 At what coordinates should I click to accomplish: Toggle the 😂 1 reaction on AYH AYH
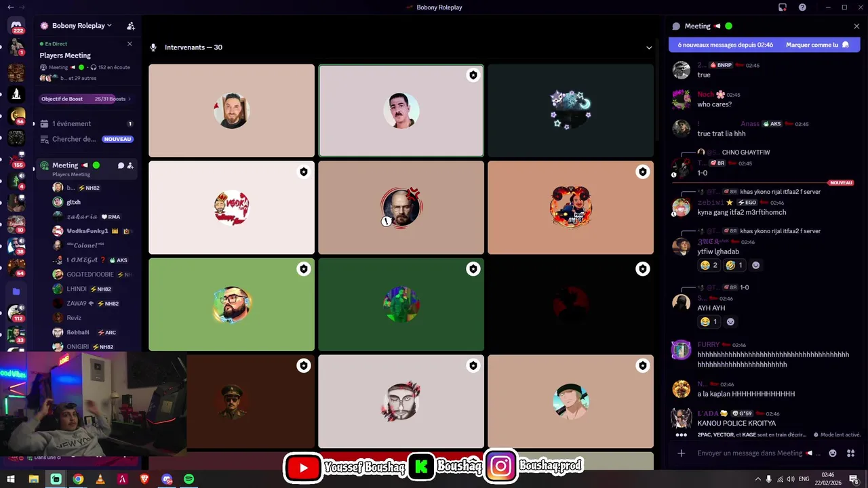(709, 322)
